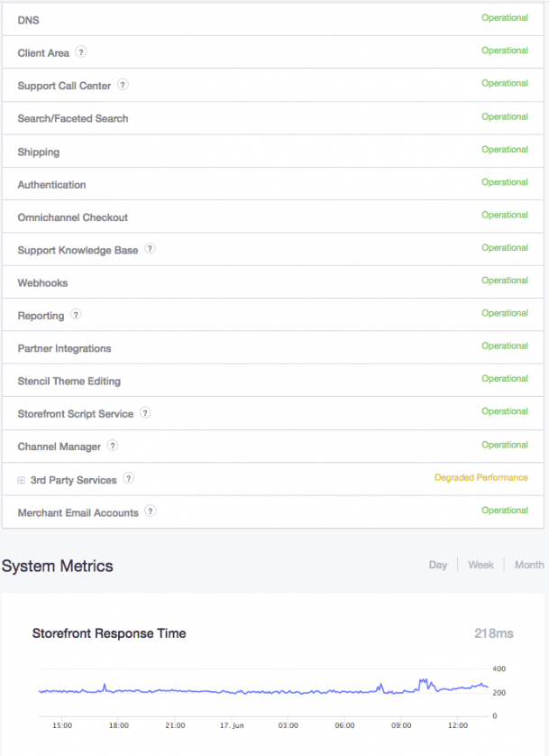Switch System Metrics to Day view
Screen dimensions: 549x756
(x=438, y=565)
